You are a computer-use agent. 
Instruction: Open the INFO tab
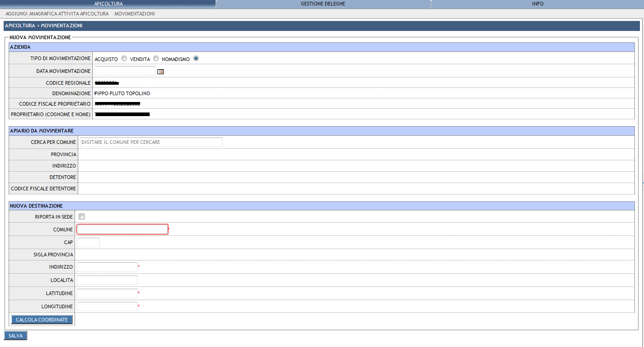(x=538, y=4)
